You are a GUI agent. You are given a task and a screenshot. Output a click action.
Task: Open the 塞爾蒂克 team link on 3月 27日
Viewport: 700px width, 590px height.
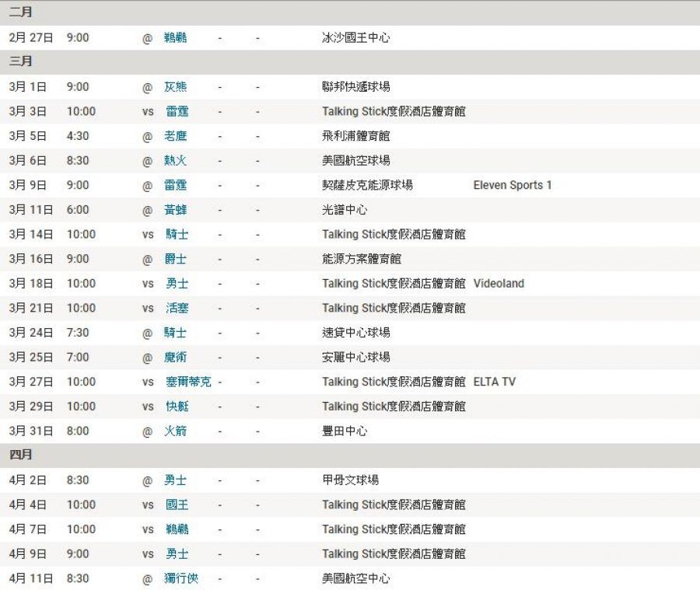tap(188, 382)
